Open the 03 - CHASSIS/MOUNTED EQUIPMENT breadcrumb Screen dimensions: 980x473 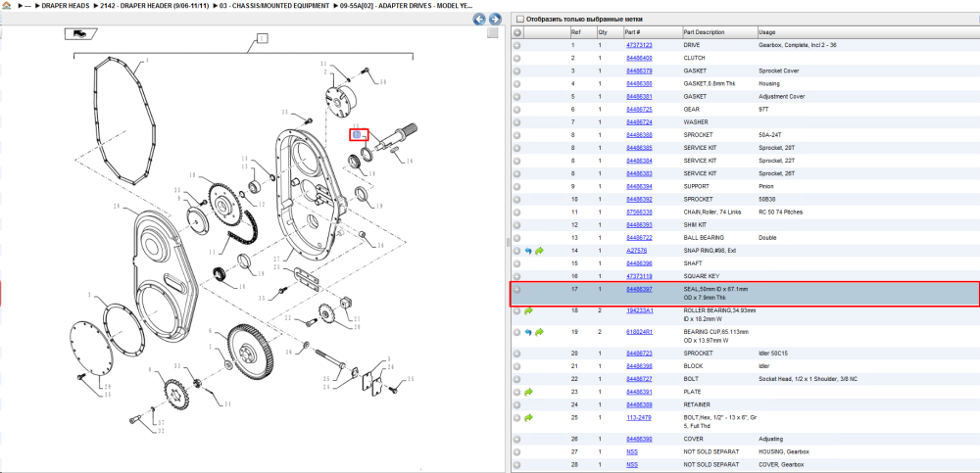[275, 5]
